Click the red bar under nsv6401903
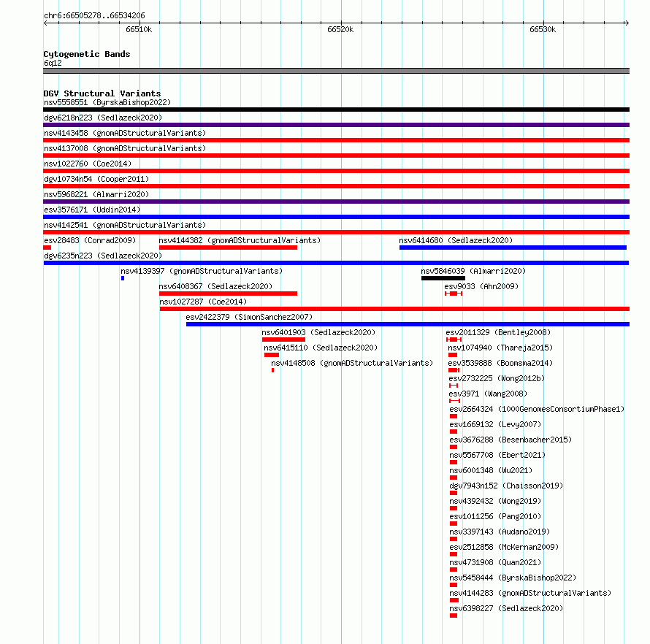Screen dimensions: 650x644 click(283, 340)
